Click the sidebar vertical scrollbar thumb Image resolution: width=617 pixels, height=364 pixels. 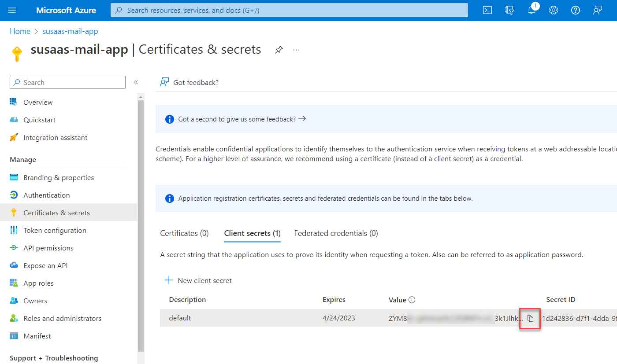tap(141, 225)
